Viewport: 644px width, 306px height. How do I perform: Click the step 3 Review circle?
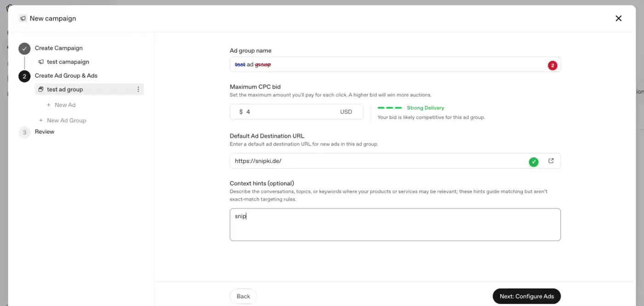pos(24,132)
